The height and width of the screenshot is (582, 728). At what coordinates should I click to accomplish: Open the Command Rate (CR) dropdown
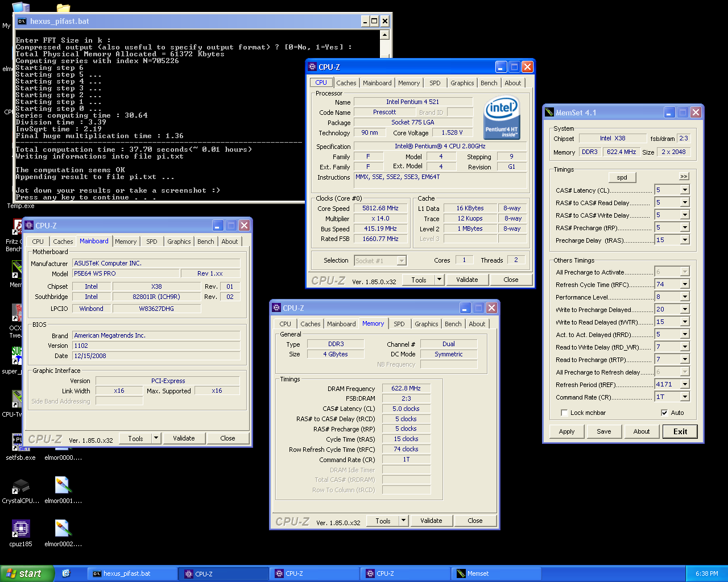pos(685,397)
